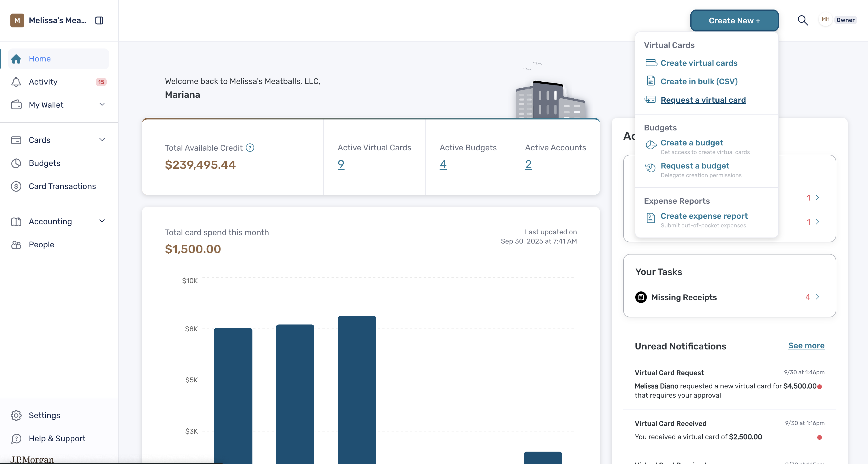
Task: Click the Create New + button
Action: (x=734, y=20)
